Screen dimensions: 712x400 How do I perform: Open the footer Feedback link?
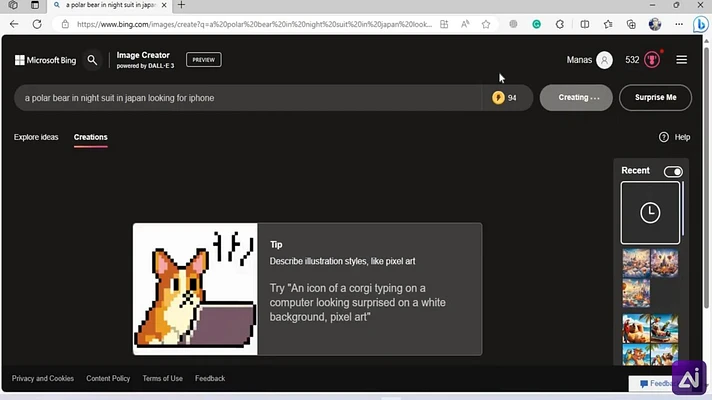(210, 378)
